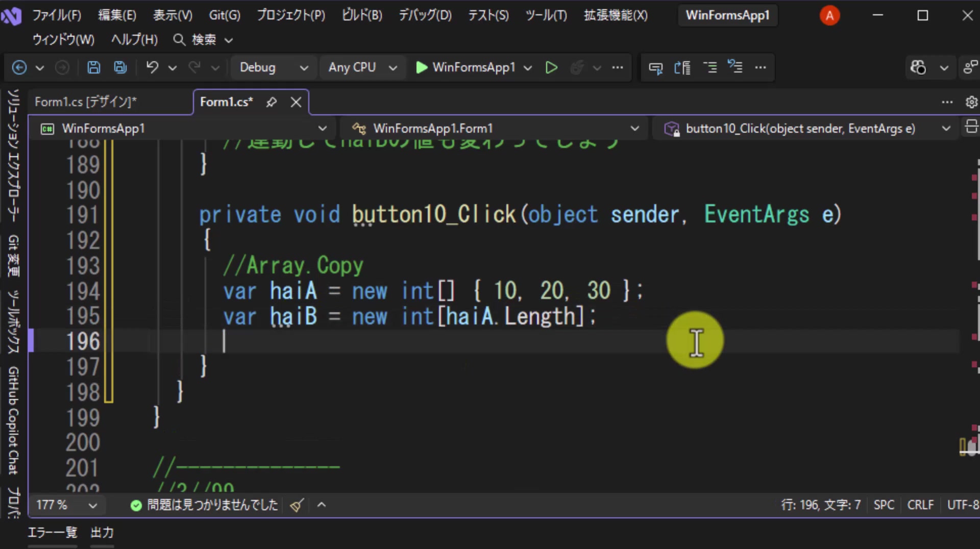
Task: Open the ビルド(B) menu
Action: (362, 15)
